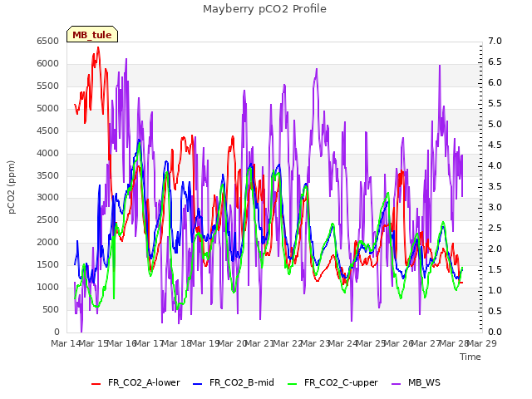
Task: Click the Mar 25 x-axis date label
Action: pos(371,343)
